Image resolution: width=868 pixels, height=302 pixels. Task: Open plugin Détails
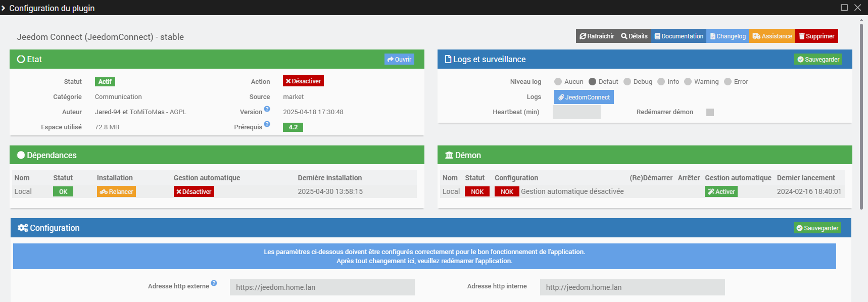634,36
